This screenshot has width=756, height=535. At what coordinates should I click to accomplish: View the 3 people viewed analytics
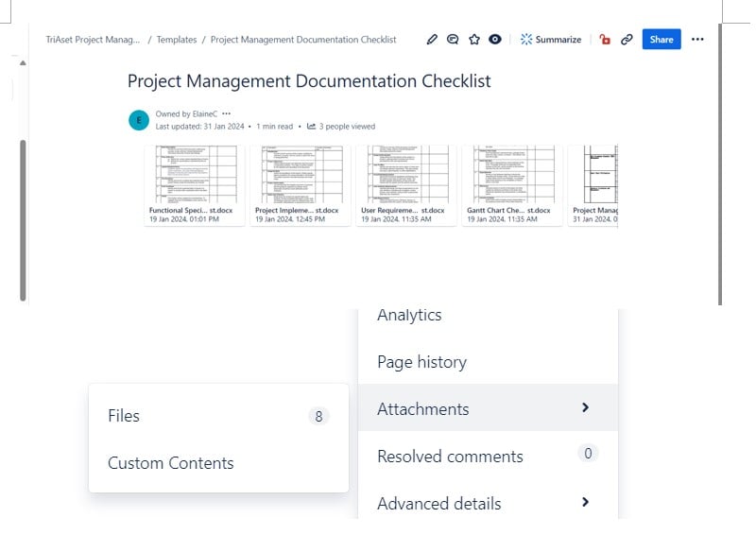(341, 127)
